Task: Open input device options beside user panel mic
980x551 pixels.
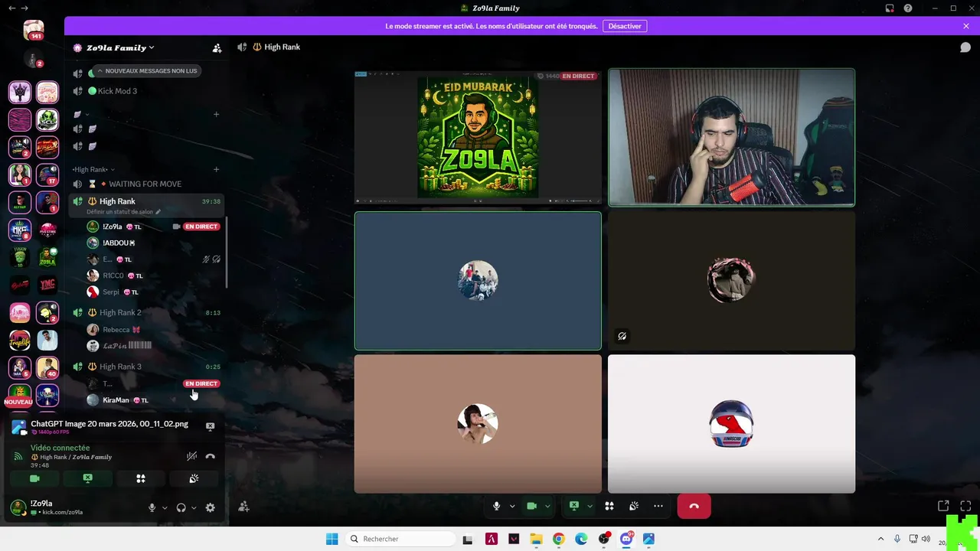Action: pos(165,507)
